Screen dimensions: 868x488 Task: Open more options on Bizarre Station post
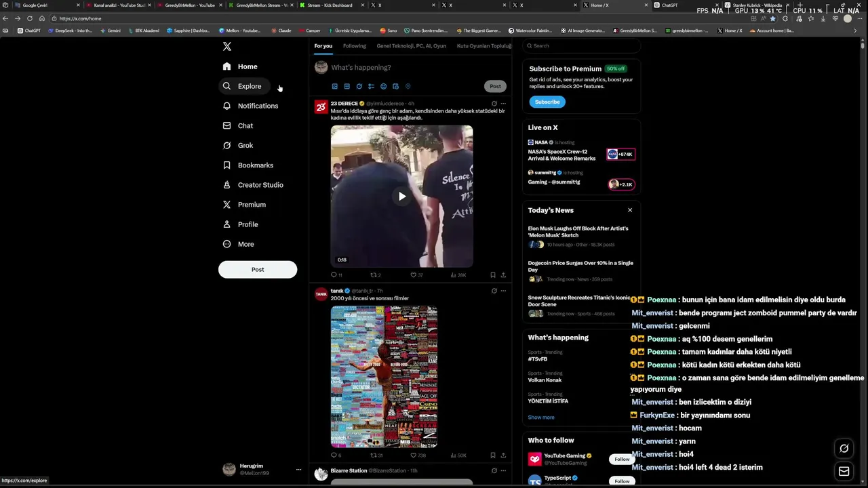tap(503, 470)
